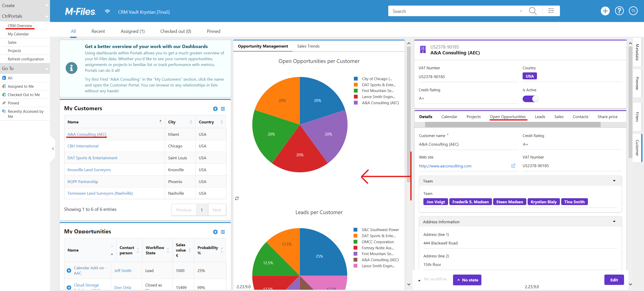
Task: Open the search box dropdown arrow
Action: pos(521,11)
